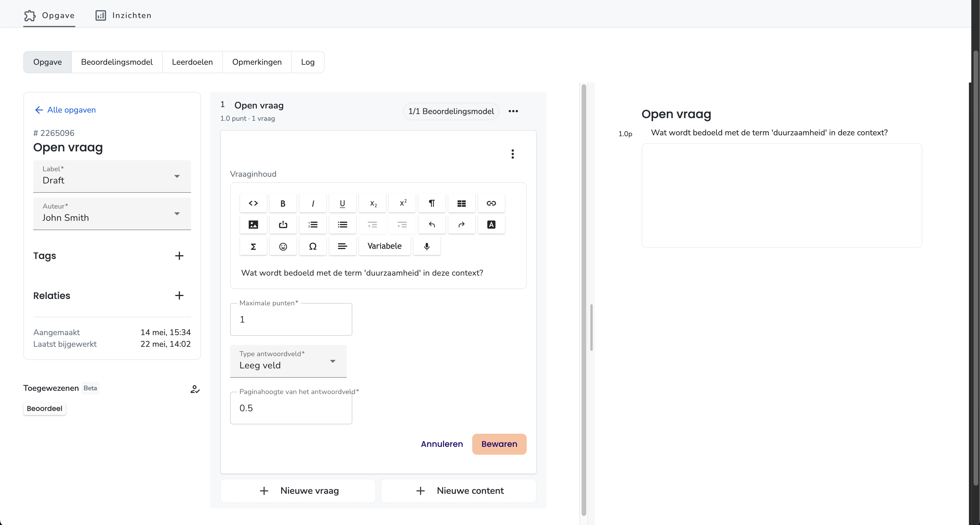
Task: Apply underline formatting
Action: pyautogui.click(x=342, y=203)
